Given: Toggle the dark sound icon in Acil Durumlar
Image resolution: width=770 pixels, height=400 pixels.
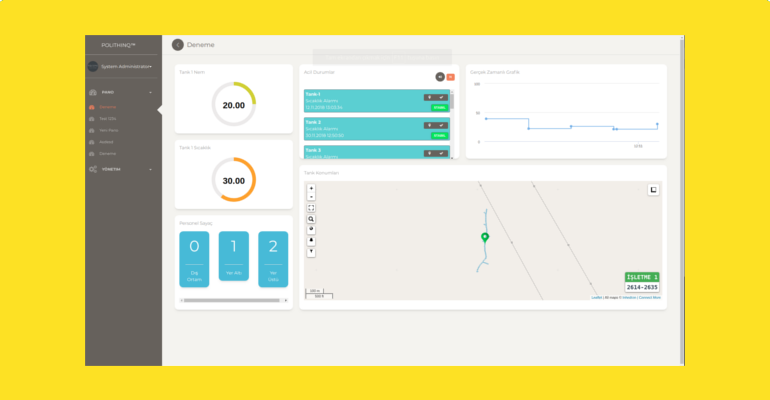Looking at the screenshot, I should coord(440,76).
